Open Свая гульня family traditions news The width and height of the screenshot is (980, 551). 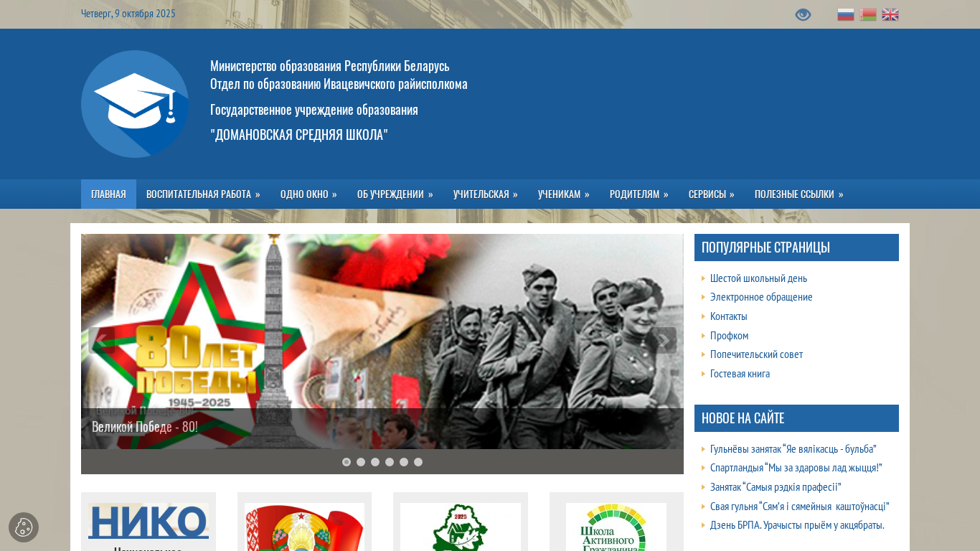(x=800, y=507)
